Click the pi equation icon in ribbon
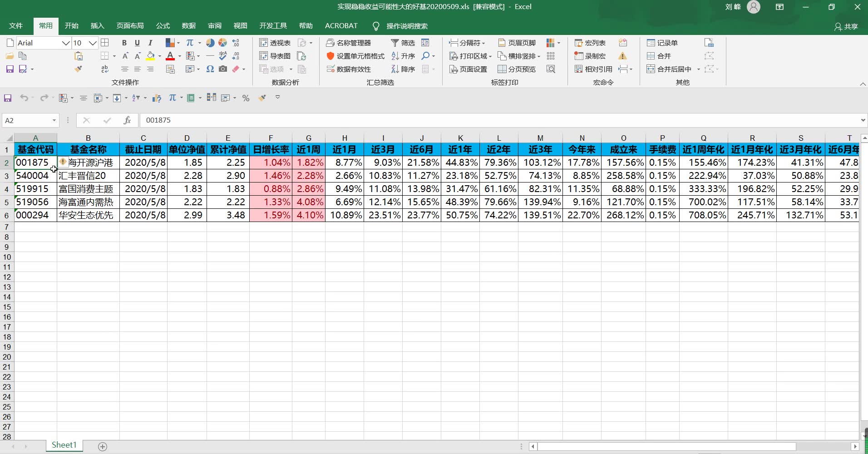 click(190, 43)
